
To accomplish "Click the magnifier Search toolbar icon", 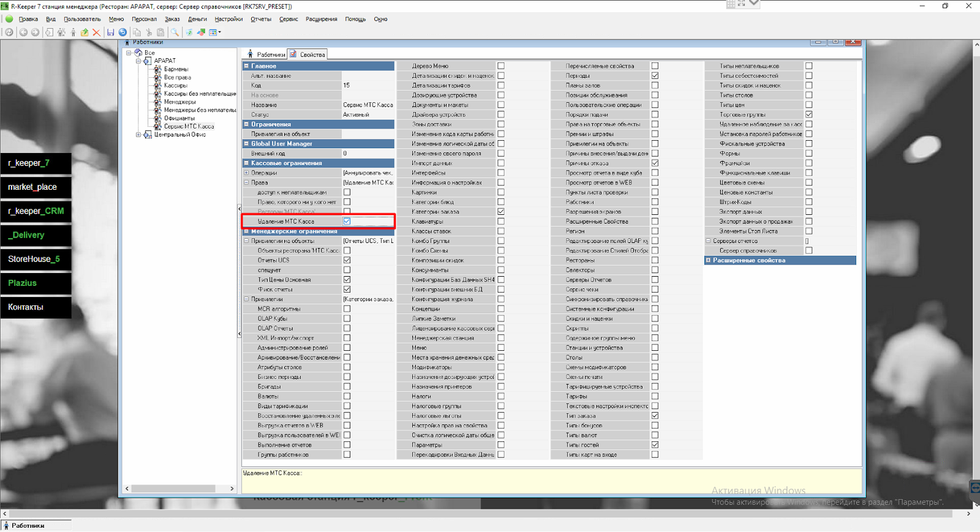I will point(175,32).
